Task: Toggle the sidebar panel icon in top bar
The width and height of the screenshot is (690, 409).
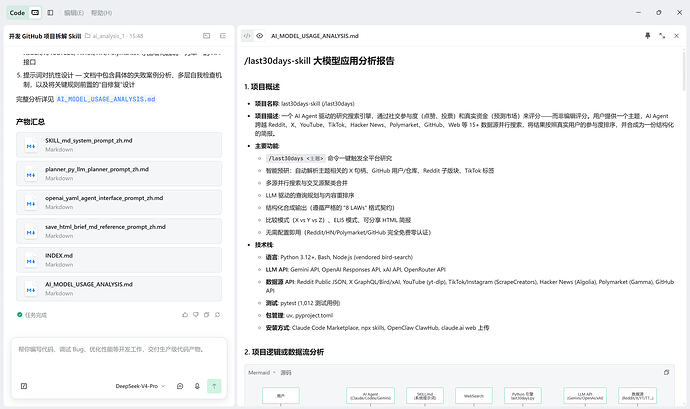Action: pos(50,13)
